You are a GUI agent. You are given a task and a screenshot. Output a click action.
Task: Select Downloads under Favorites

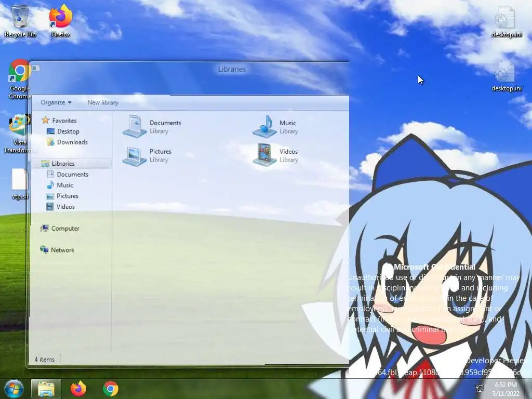click(x=72, y=142)
